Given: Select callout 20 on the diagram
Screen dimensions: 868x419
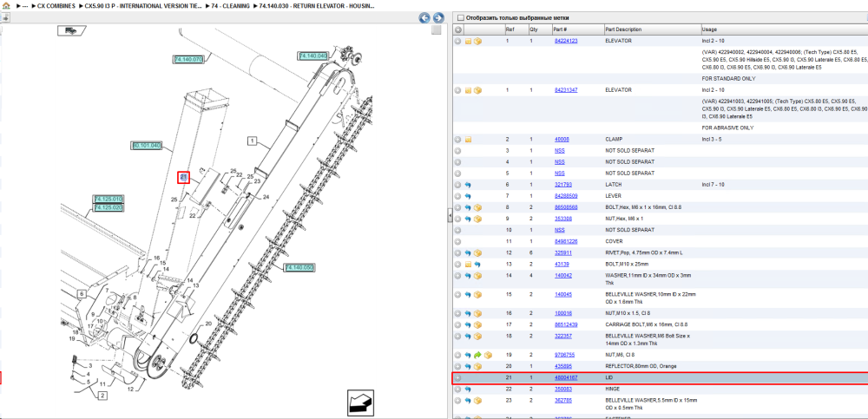Looking at the screenshot, I should (x=208, y=324).
